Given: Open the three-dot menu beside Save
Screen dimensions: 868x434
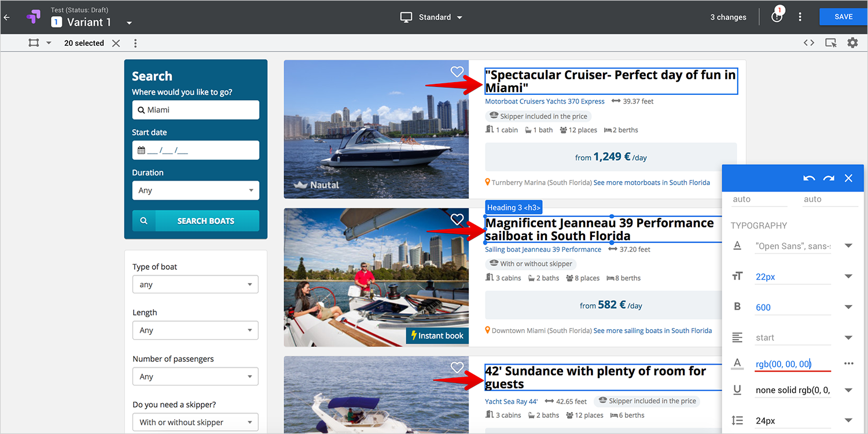Looking at the screenshot, I should [800, 17].
